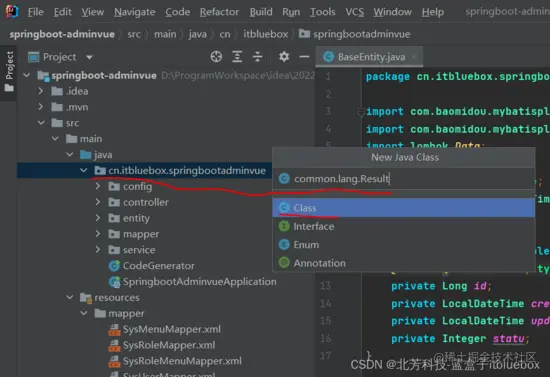Open the Navigate menu
This screenshot has width=550, height=377.
tap(135, 12)
